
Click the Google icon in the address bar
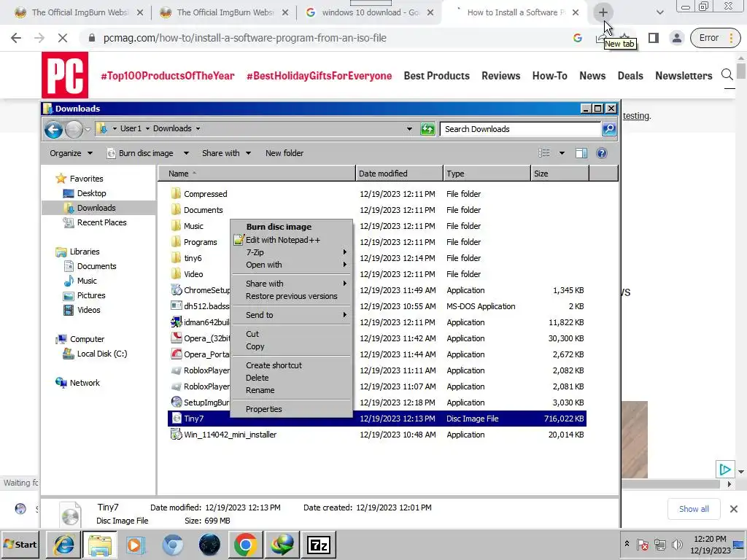(578, 38)
